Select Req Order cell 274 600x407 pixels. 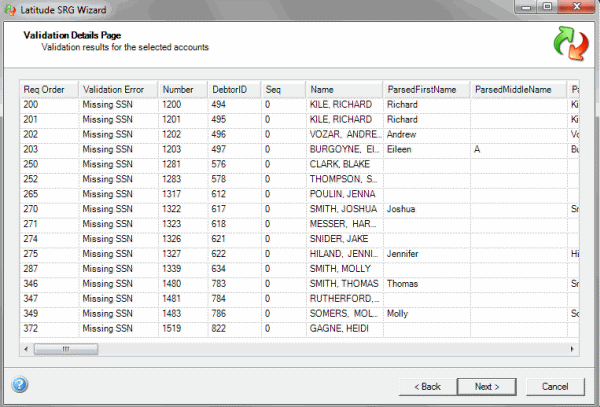[x=49, y=239]
